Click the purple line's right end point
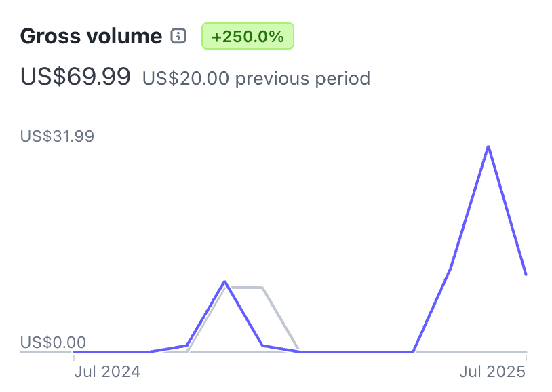 [526, 274]
